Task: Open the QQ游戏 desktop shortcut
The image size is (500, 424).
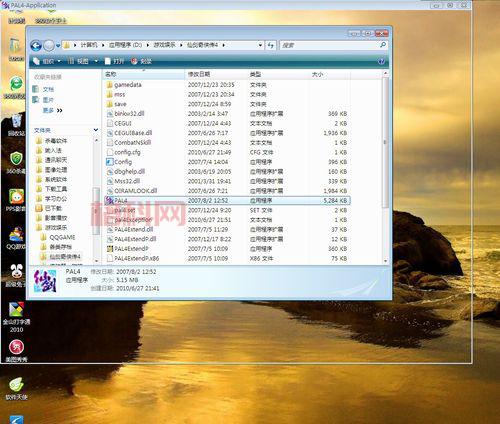Action: [x=16, y=238]
